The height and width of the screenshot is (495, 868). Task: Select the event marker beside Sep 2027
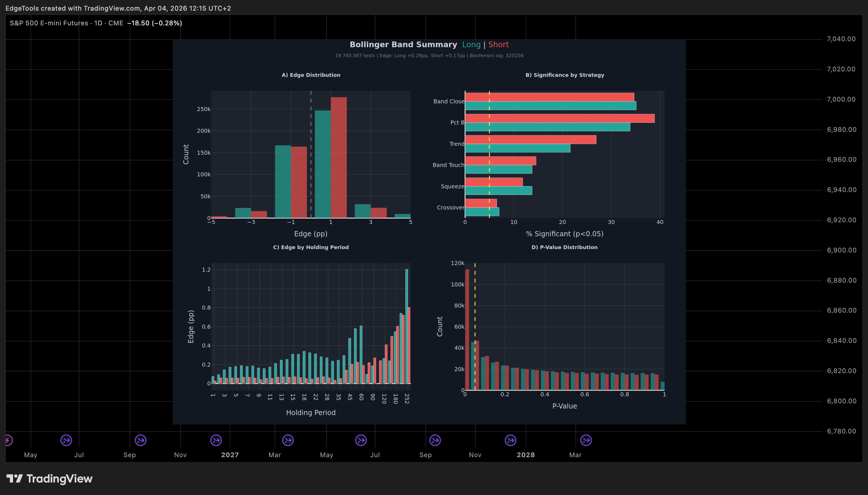(435, 440)
